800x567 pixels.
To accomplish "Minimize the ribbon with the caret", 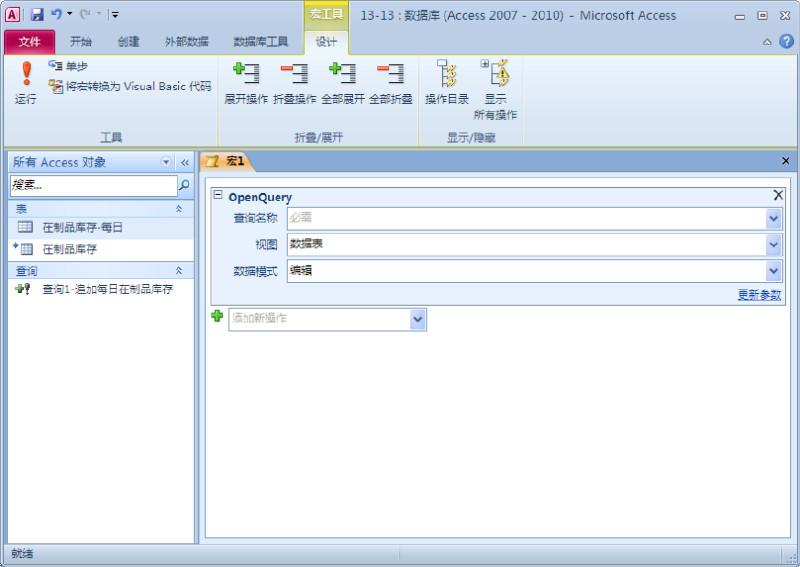I will (x=767, y=42).
